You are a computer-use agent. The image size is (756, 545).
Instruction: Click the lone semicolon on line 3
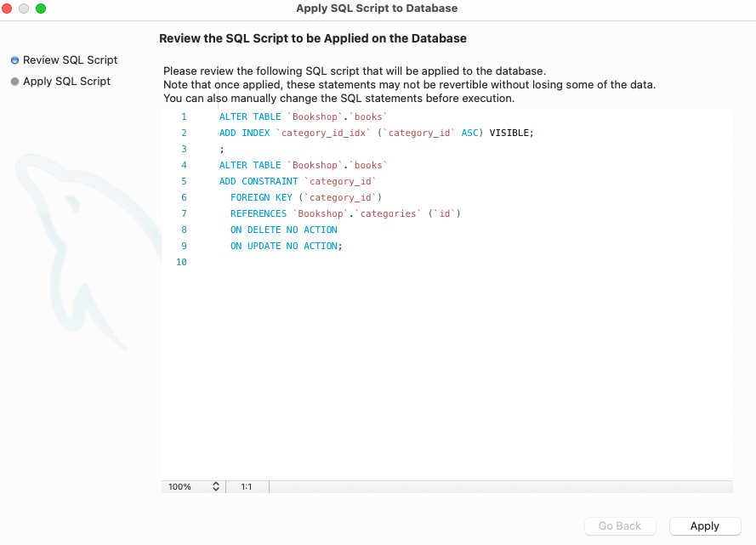[x=222, y=150]
